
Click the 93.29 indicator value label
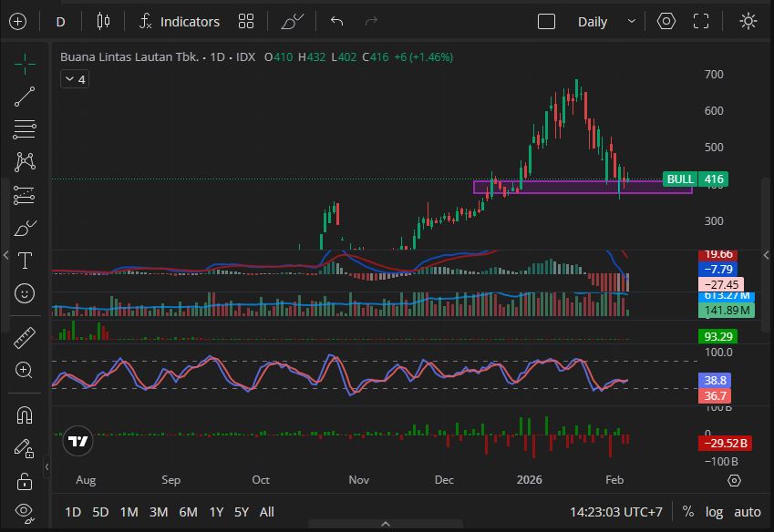717,336
